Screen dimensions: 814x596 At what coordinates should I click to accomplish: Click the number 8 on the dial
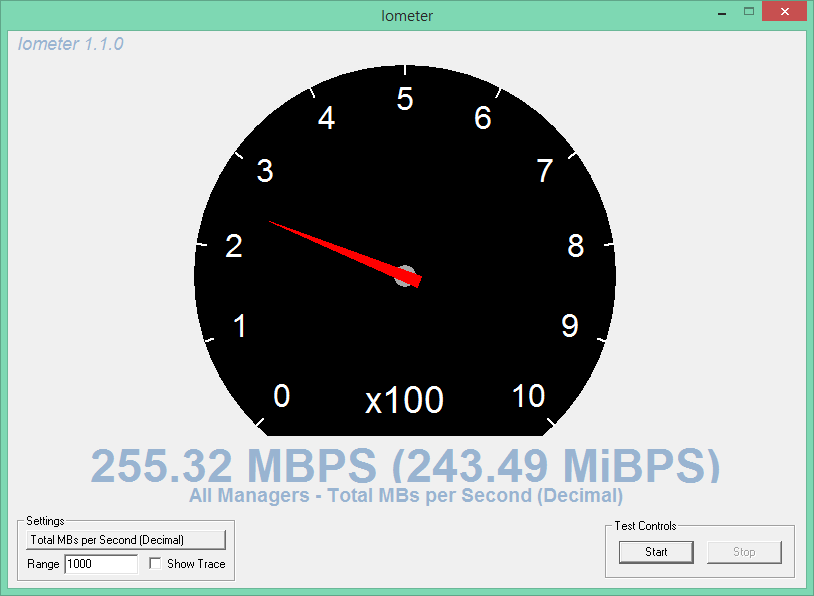pos(575,246)
